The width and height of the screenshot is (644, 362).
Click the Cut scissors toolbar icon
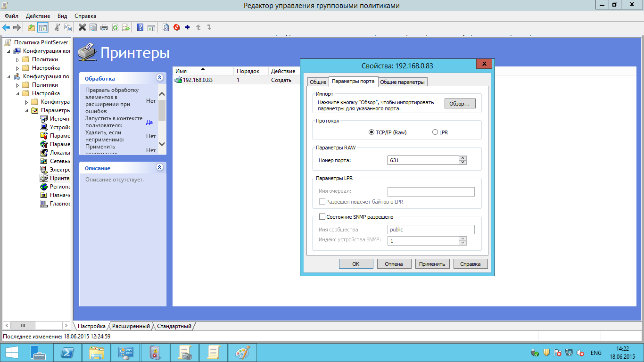click(57, 27)
